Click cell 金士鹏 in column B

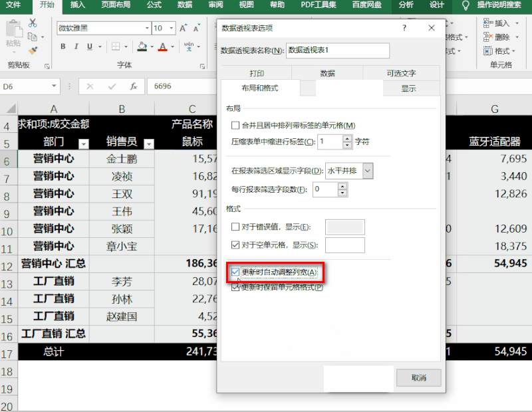click(x=122, y=159)
